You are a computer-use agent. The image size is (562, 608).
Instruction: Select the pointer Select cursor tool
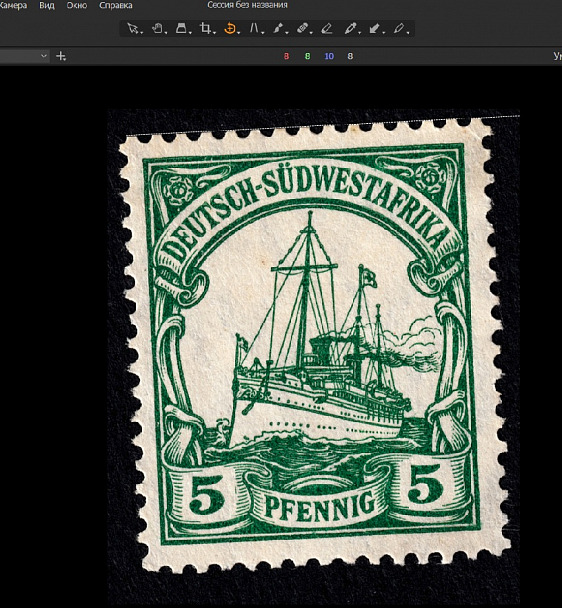133,29
